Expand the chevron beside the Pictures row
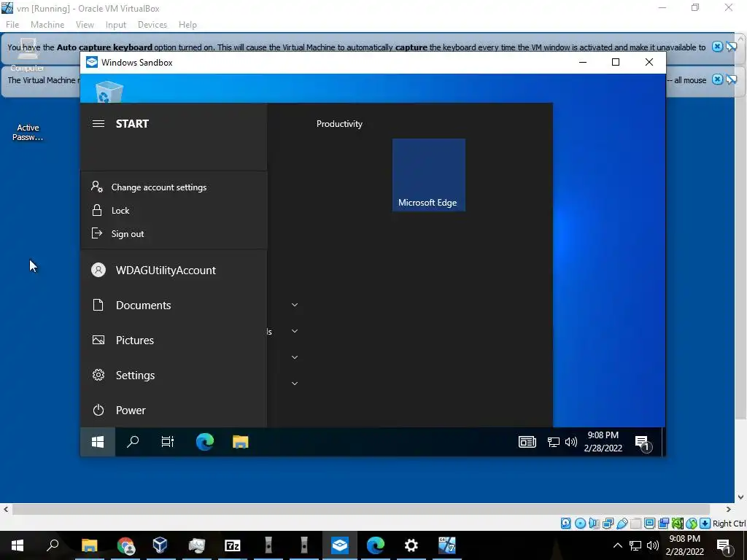 click(x=295, y=331)
